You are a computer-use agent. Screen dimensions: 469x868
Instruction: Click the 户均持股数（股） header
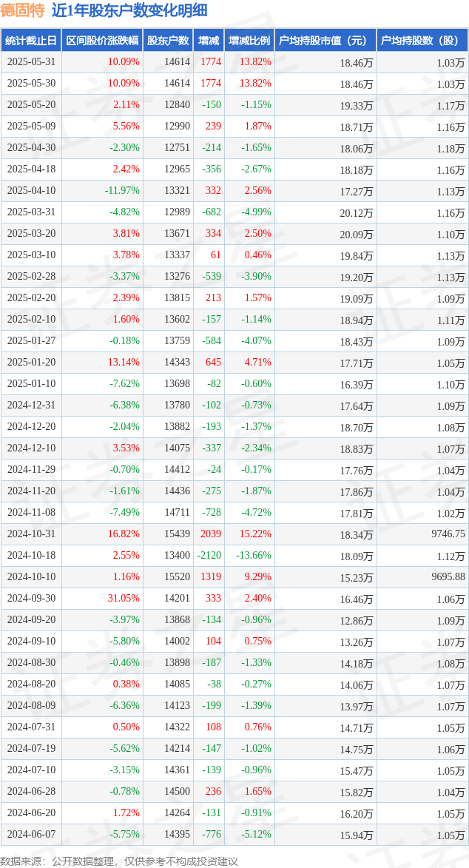tap(422, 41)
